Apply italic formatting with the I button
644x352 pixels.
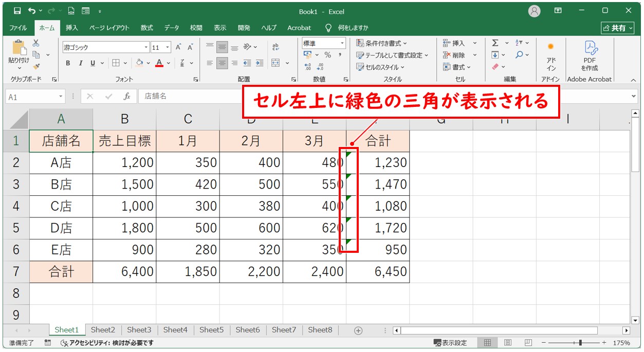80,63
